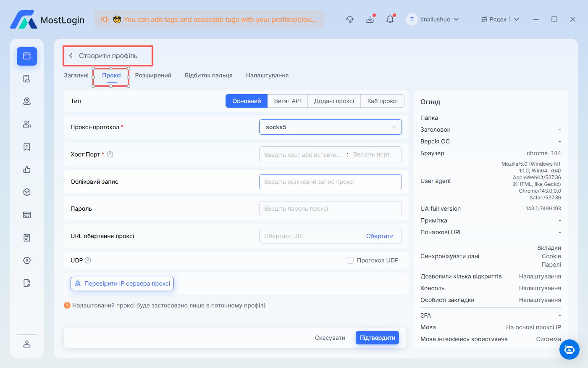The height and width of the screenshot is (368, 588).
Task: Open the customer support headset icon
Action: [350, 19]
